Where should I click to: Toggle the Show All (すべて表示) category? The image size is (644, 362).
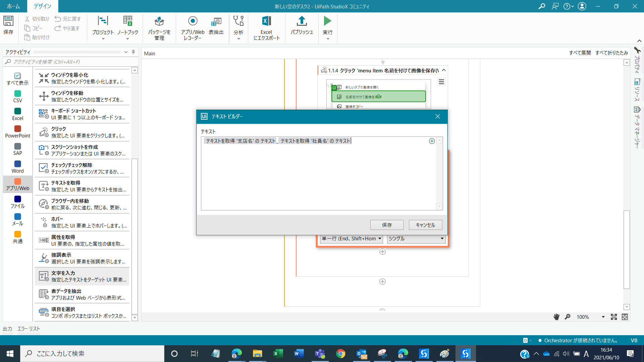[x=18, y=79]
